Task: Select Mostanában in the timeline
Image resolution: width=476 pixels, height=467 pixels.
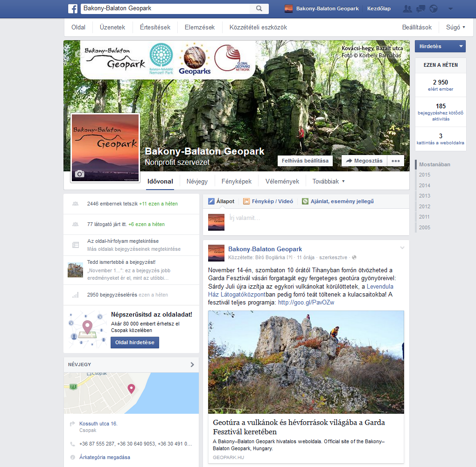Action: pos(434,164)
